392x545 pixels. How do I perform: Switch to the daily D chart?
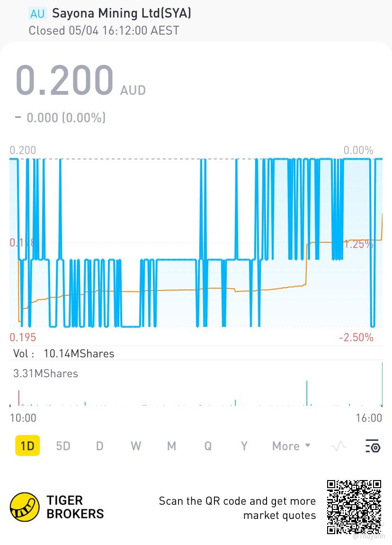point(99,446)
